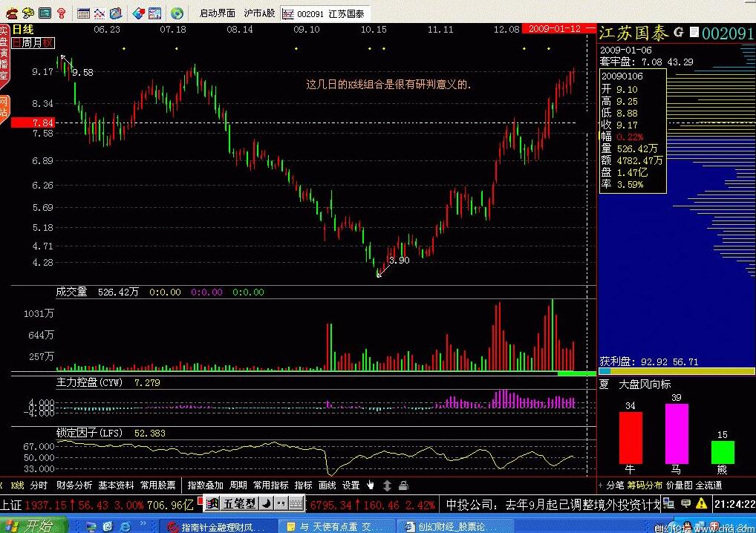Viewport: 756px width, 533px height.
Task: Open 基本资料 tab
Action: [116, 485]
